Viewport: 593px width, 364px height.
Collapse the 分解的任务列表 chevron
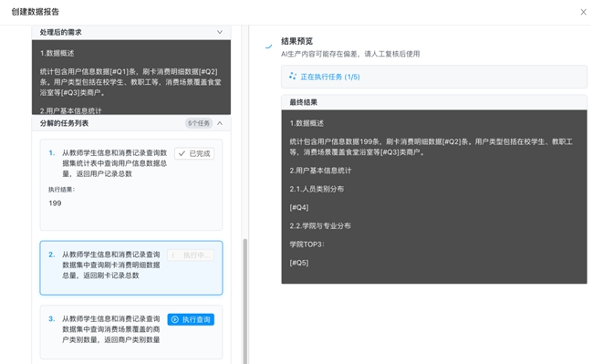point(220,123)
